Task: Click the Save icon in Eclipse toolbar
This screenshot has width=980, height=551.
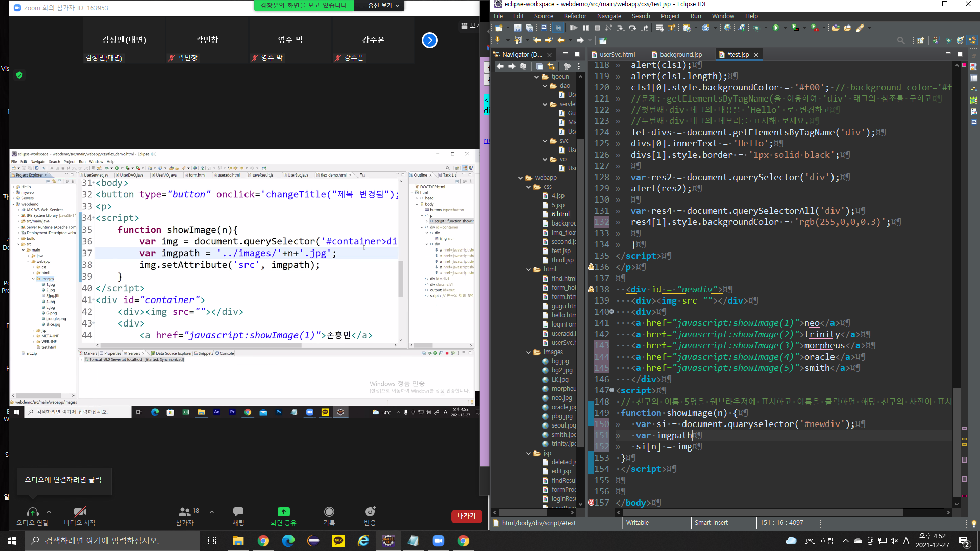Action: pyautogui.click(x=518, y=28)
